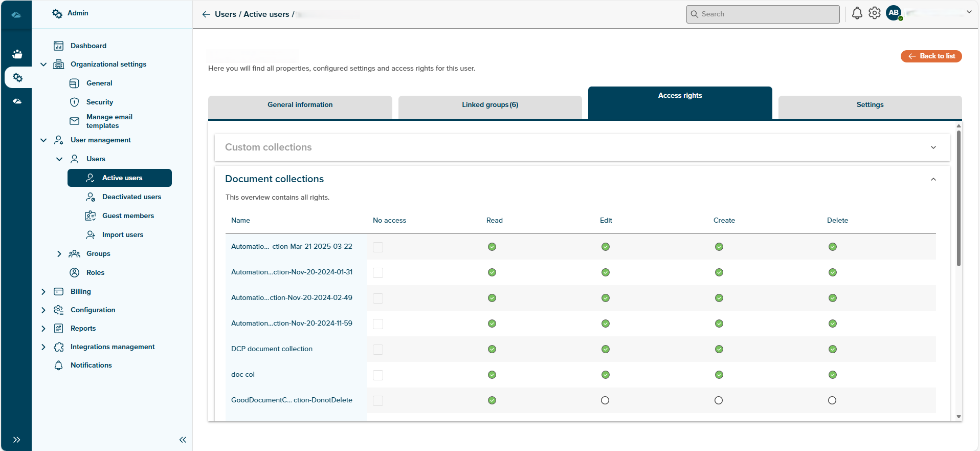Expand the Custom collections section
This screenshot has width=980, height=451.
point(933,147)
